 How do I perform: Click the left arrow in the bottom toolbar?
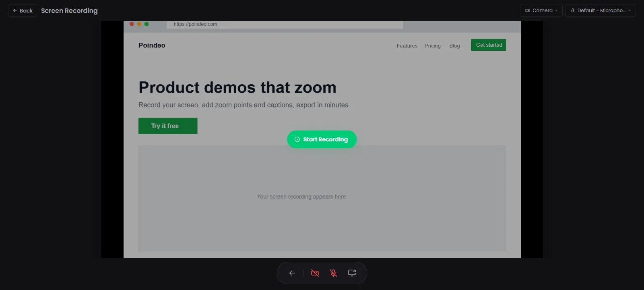click(292, 273)
